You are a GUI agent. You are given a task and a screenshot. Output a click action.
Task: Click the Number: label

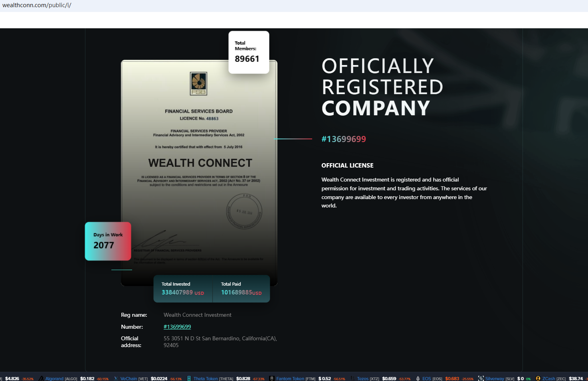point(132,327)
